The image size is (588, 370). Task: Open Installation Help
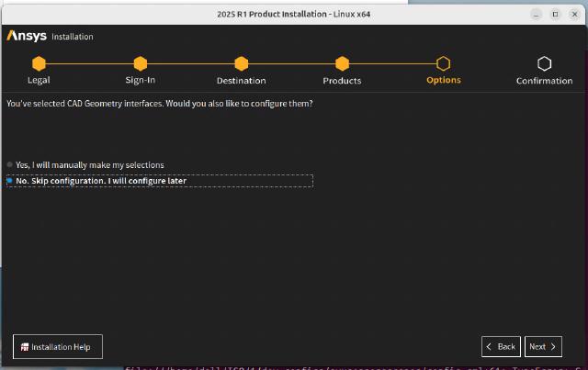pyautogui.click(x=57, y=347)
